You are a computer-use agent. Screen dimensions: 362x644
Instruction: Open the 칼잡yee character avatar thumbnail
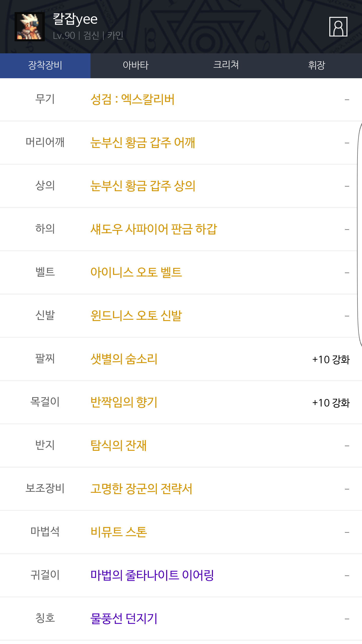click(30, 27)
